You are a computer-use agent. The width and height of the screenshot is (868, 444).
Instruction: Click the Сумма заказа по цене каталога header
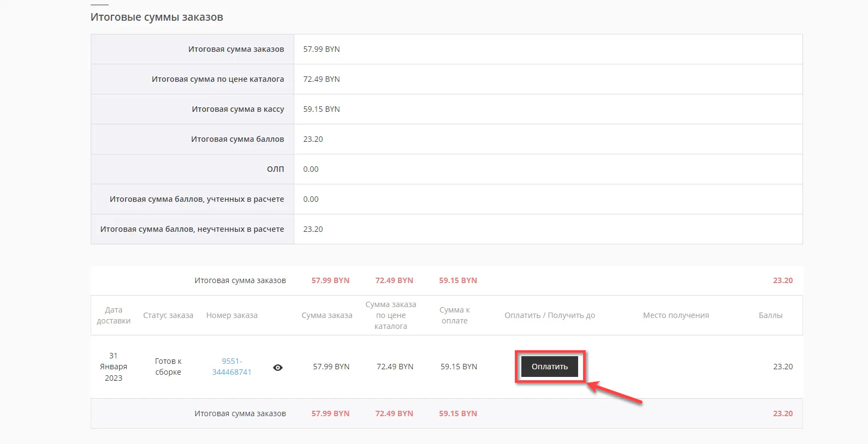(391, 315)
